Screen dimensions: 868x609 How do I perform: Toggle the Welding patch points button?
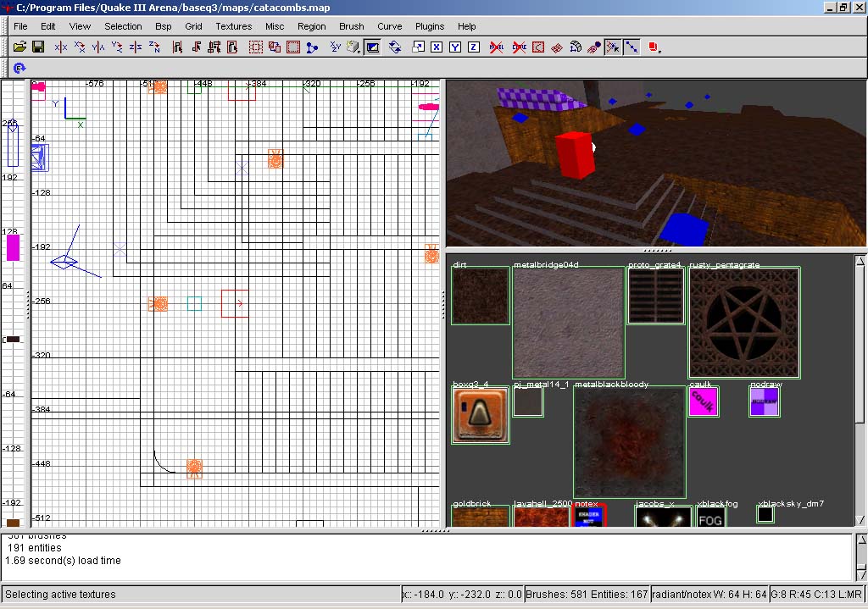point(612,47)
